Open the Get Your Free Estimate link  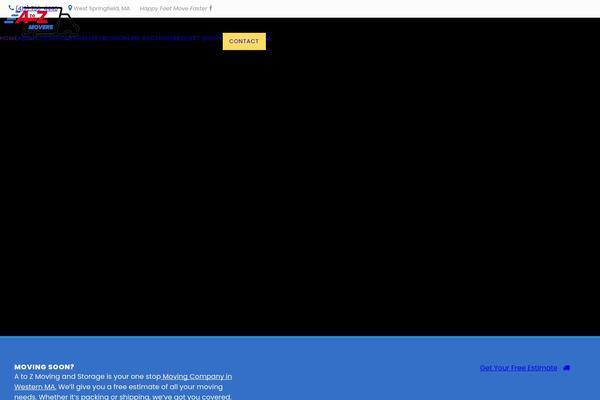pos(518,368)
